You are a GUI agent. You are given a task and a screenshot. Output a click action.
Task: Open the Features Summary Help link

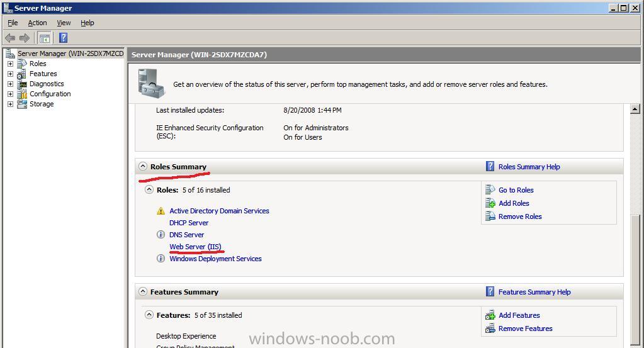click(x=534, y=292)
